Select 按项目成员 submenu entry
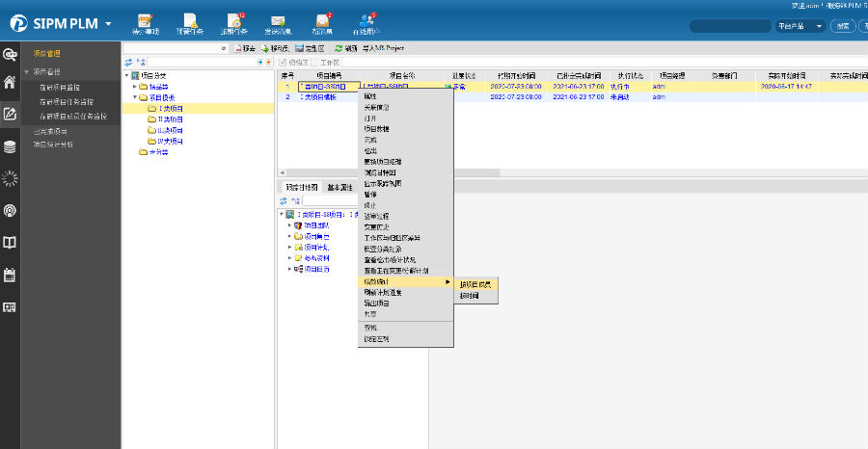Viewport: 868px width, 449px height. pyautogui.click(x=475, y=283)
